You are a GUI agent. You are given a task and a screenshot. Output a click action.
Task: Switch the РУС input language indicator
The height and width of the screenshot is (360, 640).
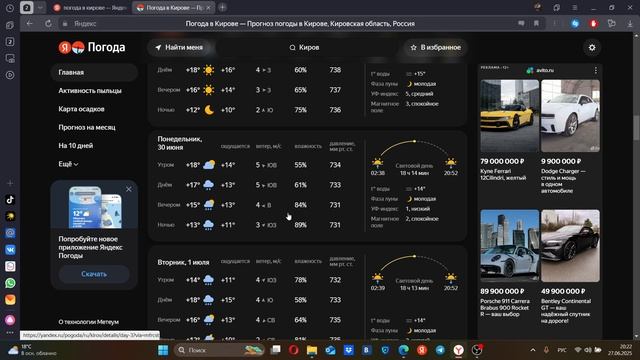tap(562, 350)
